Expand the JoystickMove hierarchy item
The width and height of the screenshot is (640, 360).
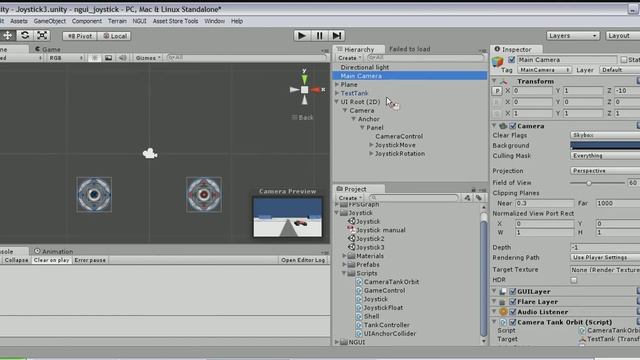[371, 145]
